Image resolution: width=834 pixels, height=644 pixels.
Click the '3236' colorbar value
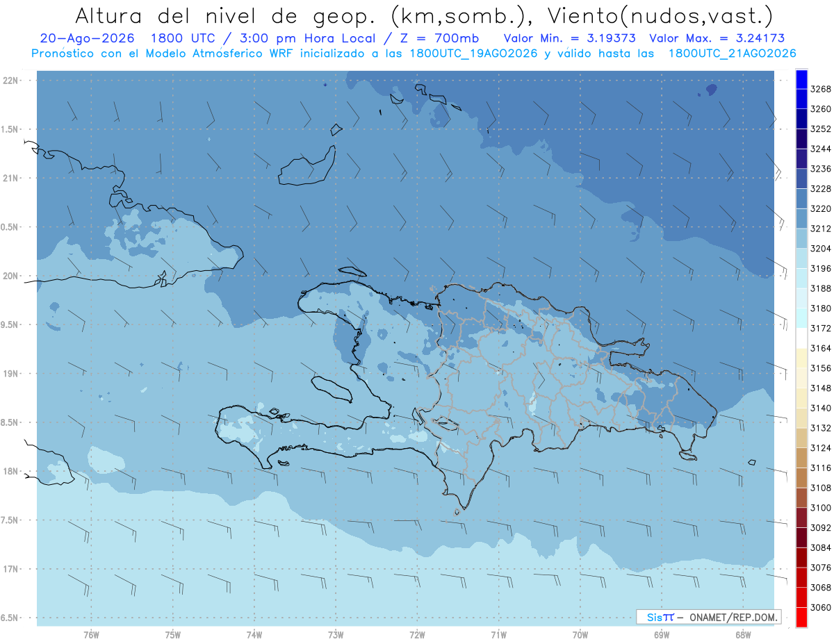821,168
